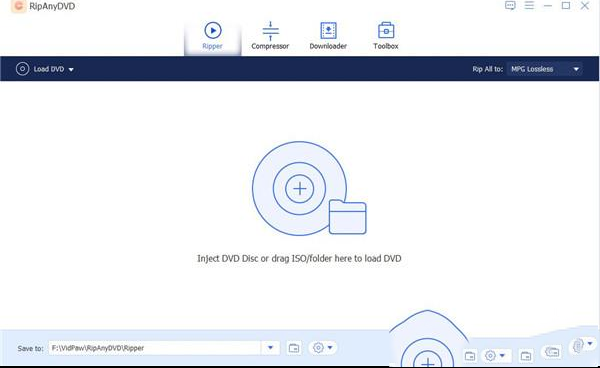Open settings gear dropdown beside Save to path
This screenshot has width=600, height=368.
(323, 348)
